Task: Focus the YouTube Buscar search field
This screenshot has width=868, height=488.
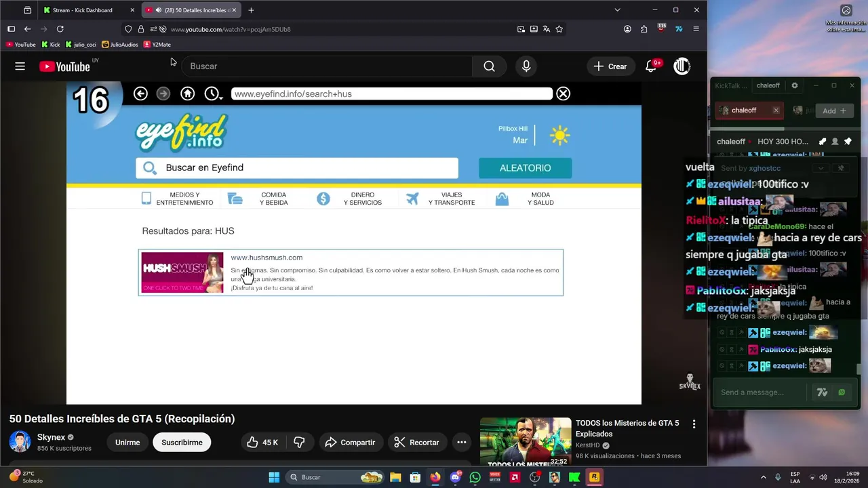Action: click(327, 66)
